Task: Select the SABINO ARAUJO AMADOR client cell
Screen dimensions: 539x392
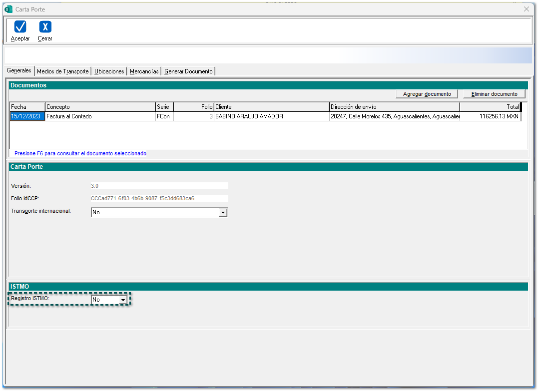Action: 271,116
